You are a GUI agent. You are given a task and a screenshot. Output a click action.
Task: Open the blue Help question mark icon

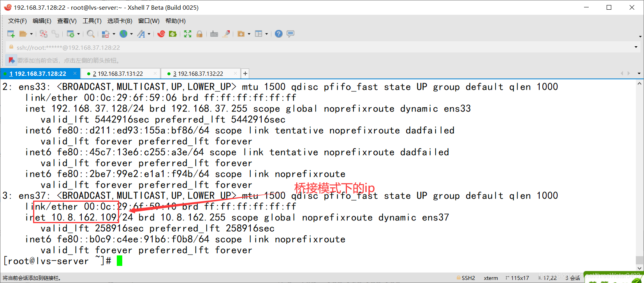tap(278, 34)
